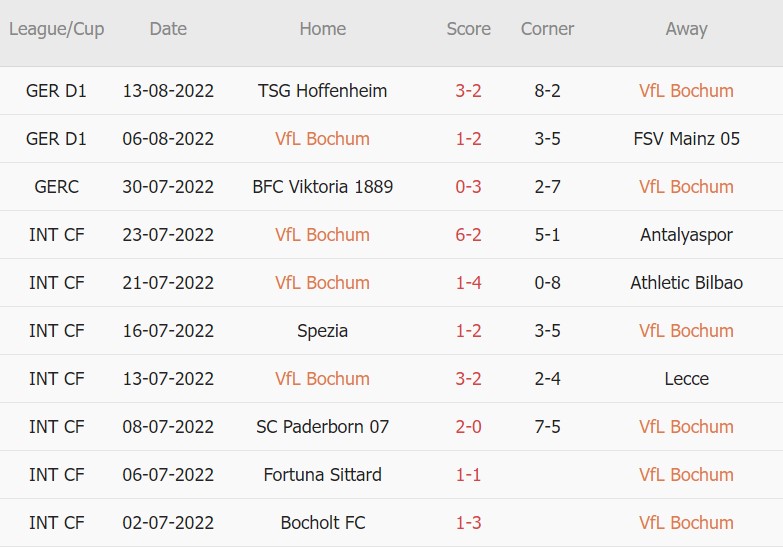Screen dimensions: 783x547
Task: Open the 6-2 score against Antalyaspor
Action: (x=468, y=235)
